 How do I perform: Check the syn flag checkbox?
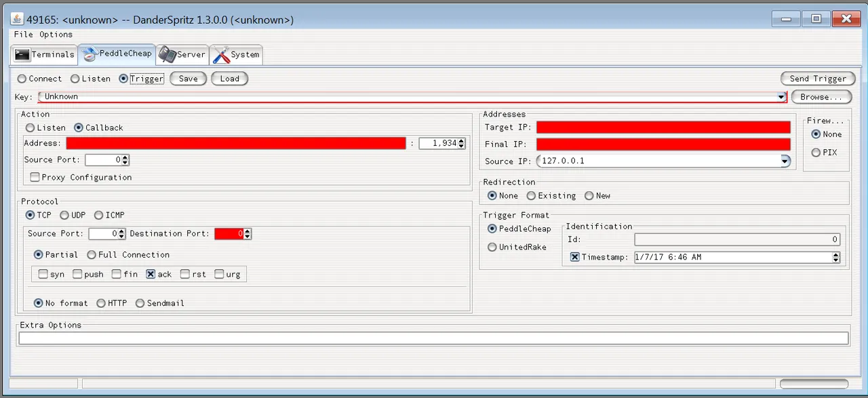point(43,274)
